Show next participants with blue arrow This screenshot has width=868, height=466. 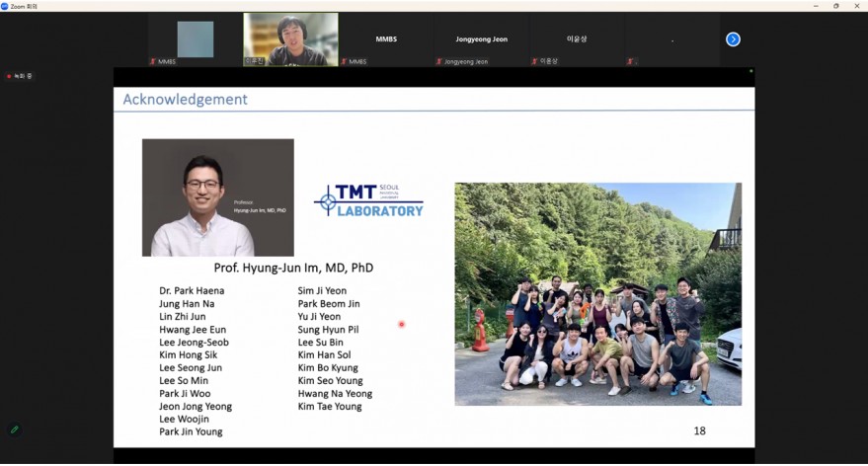(733, 39)
